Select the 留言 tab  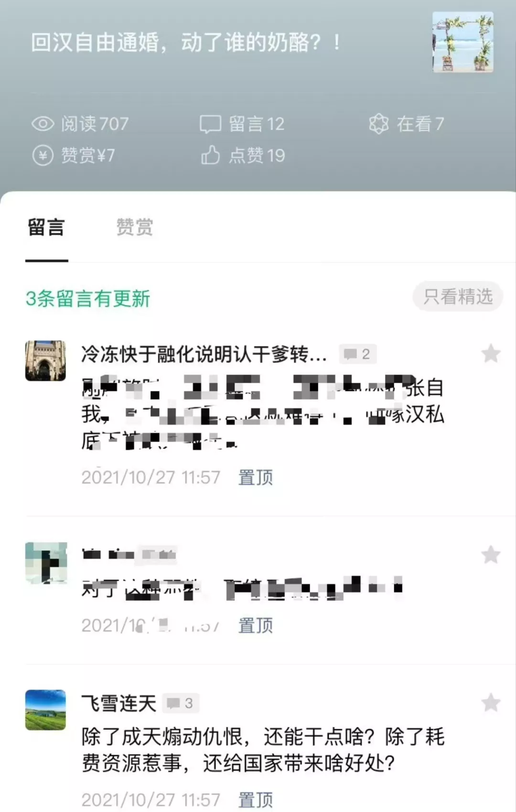pos(46,227)
